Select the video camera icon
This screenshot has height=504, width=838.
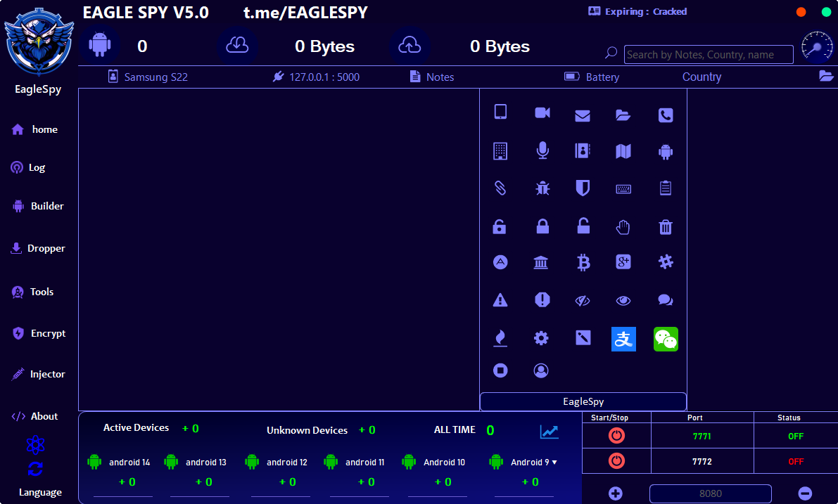pyautogui.click(x=542, y=115)
